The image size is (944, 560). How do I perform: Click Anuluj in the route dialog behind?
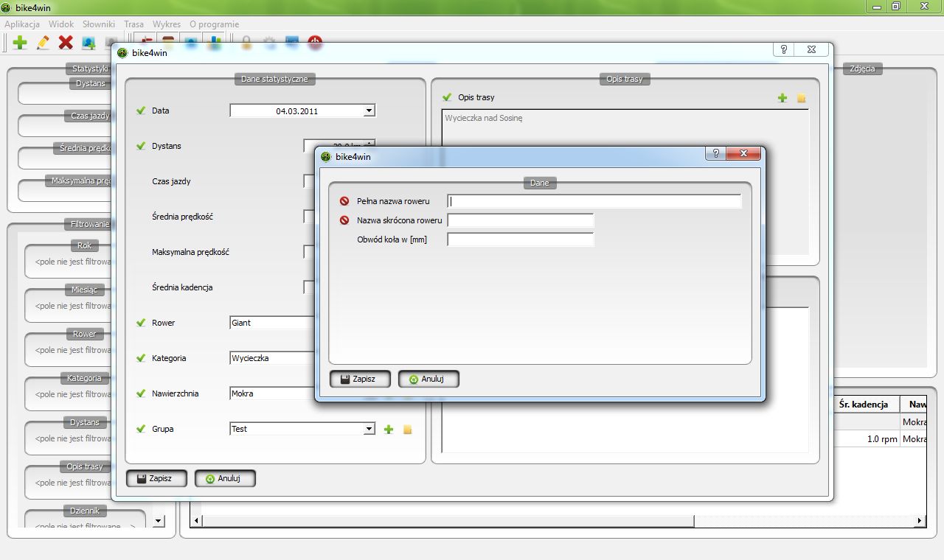225,478
